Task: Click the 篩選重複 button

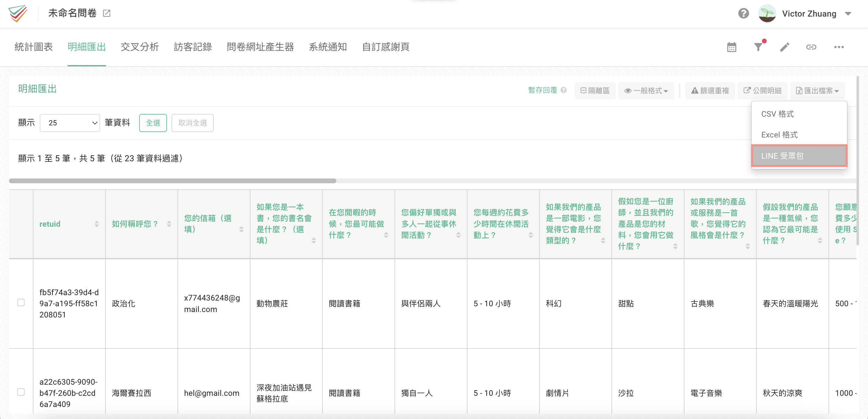Action: [710, 91]
